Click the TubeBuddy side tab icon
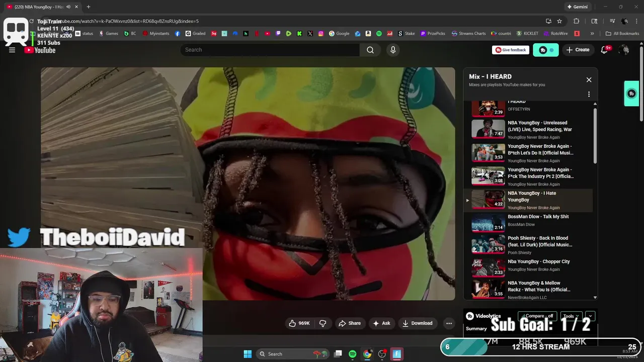 [631, 94]
